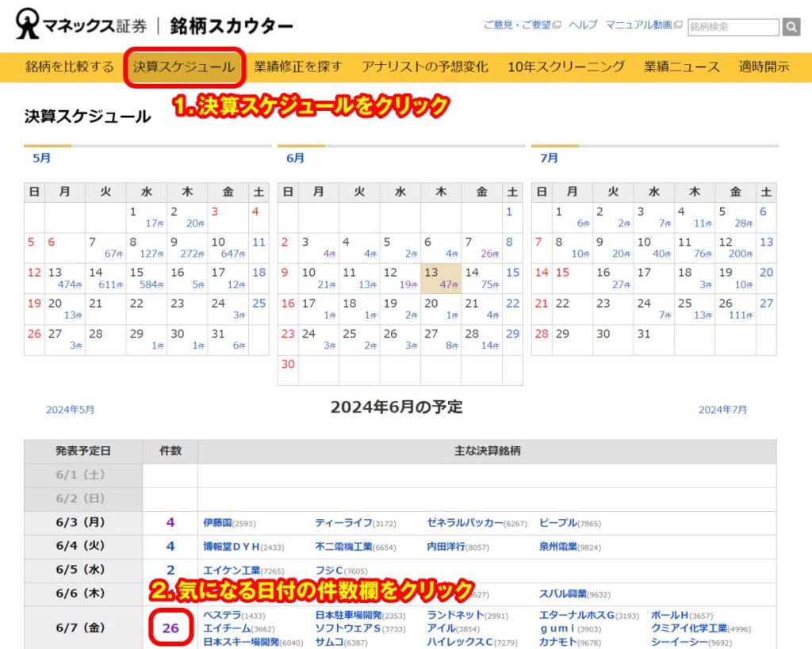Click the 5月 calendar heading

click(41, 158)
